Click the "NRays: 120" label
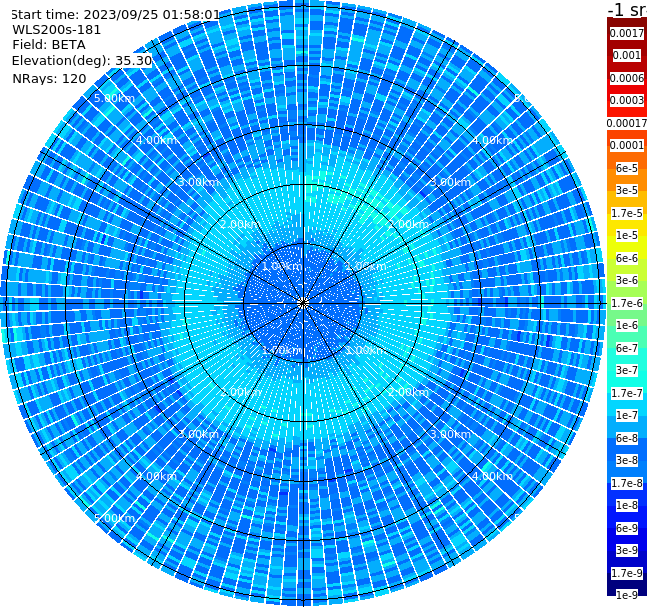This screenshot has width=647, height=607. 50,78
